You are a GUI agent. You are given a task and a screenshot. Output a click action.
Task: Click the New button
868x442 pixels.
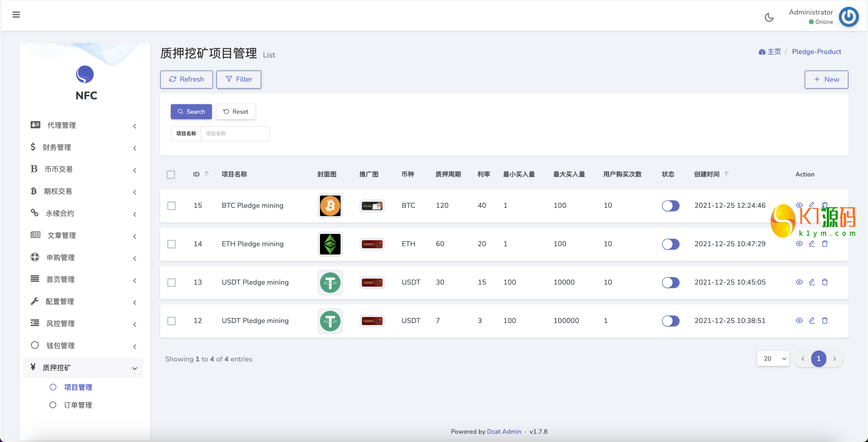click(826, 80)
